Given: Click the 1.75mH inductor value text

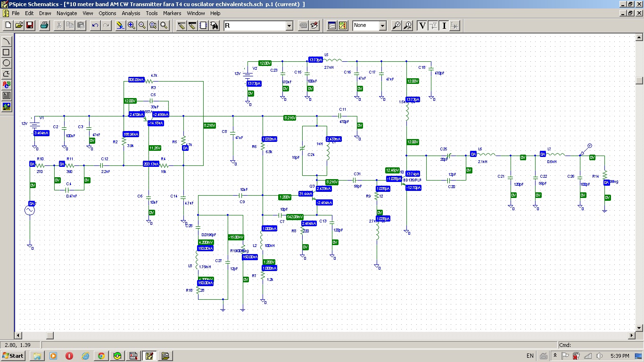Looking at the screenshot, I should click(205, 267).
